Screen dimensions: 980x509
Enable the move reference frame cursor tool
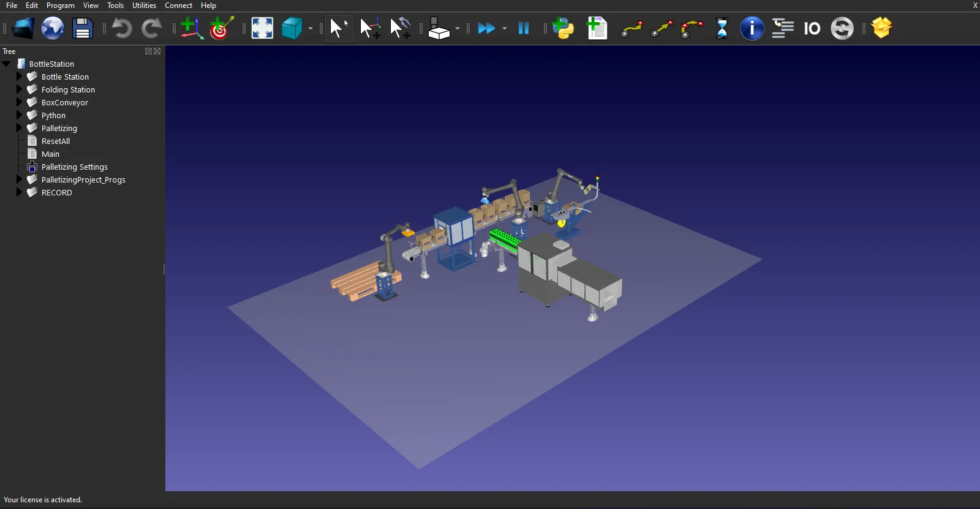370,28
